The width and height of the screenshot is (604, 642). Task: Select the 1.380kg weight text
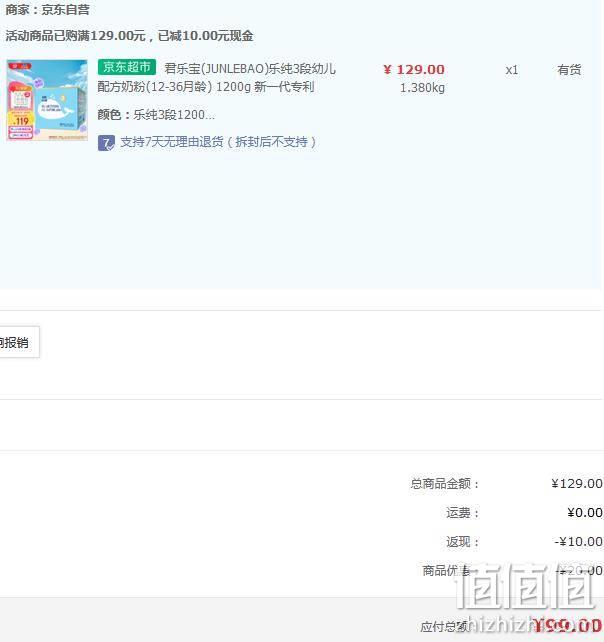(x=422, y=88)
